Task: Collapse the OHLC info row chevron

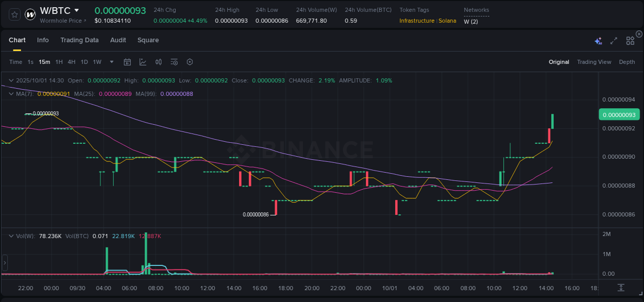Action: tap(10, 80)
